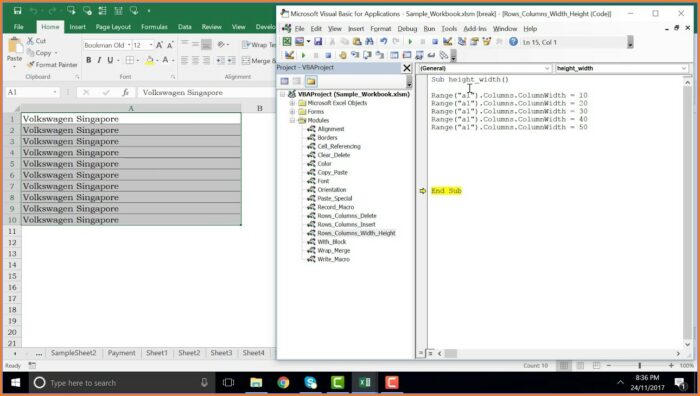Click Cut button in Excel ribbon
The image size is (700, 396).
pyautogui.click(x=36, y=41)
